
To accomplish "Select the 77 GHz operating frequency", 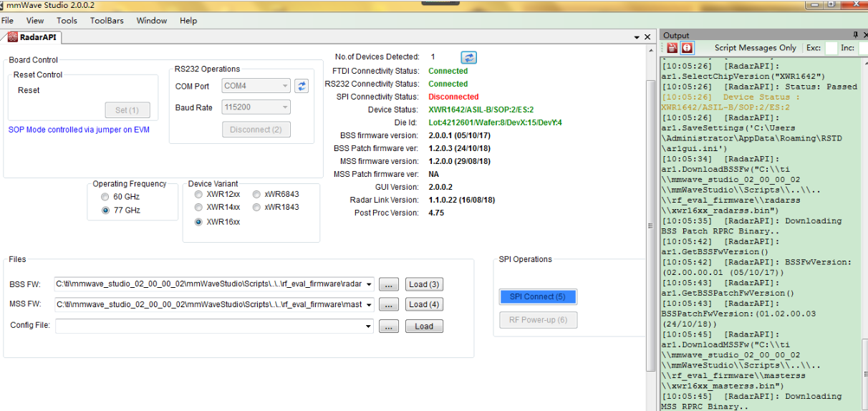I will click(120, 211).
